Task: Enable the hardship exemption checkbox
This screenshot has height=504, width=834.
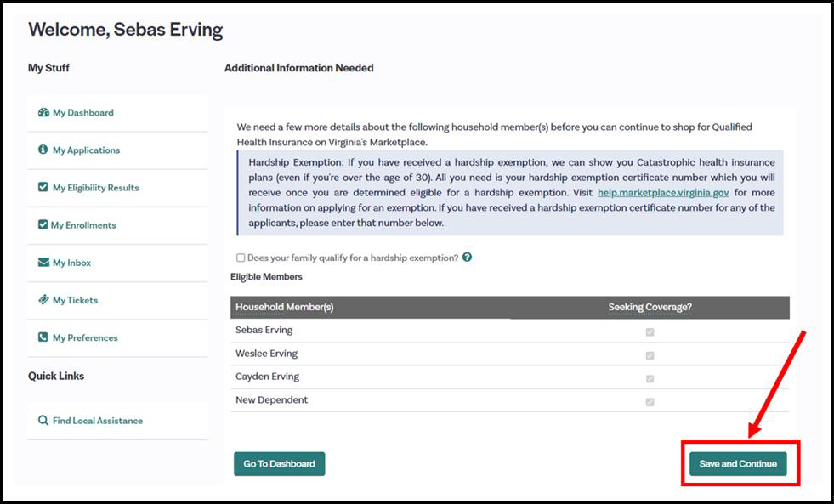Action: [241, 258]
